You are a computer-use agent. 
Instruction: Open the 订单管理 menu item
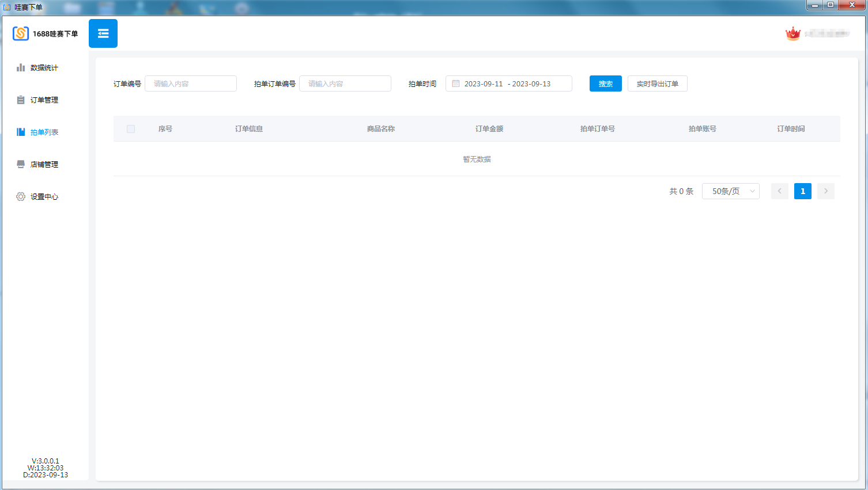coord(44,100)
